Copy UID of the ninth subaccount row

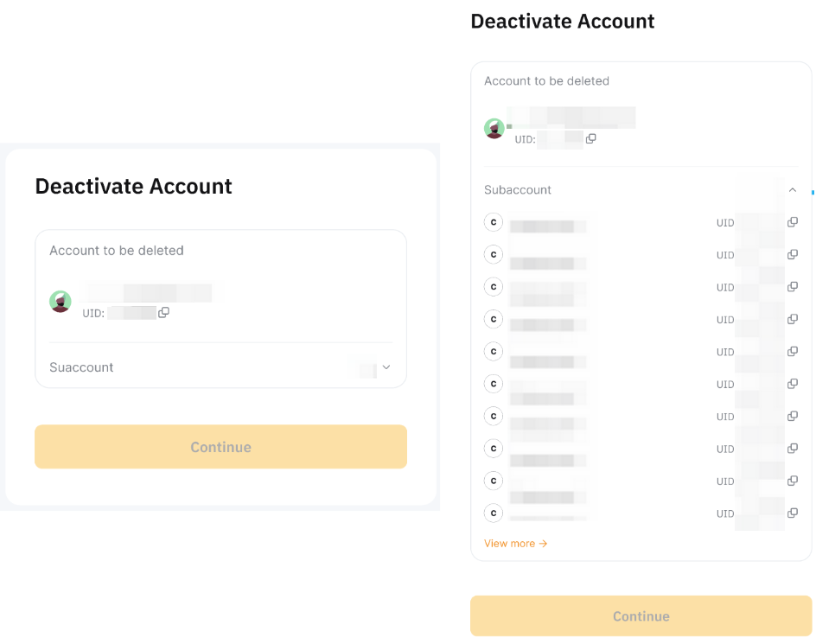tap(793, 481)
